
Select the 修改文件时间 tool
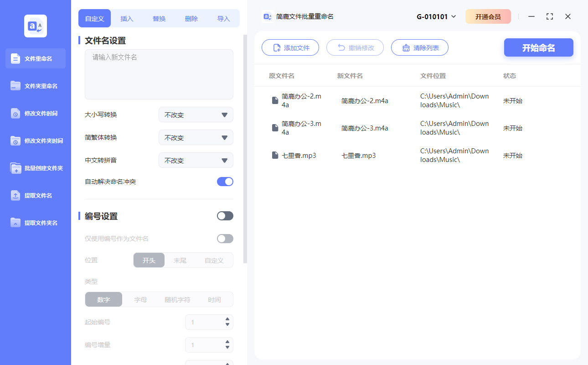(x=35, y=113)
